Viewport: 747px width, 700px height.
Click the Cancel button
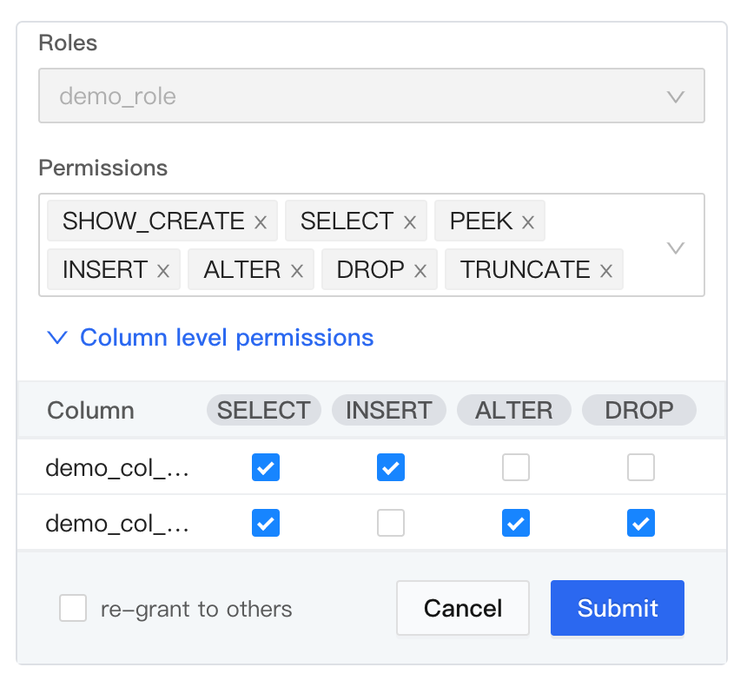click(462, 608)
